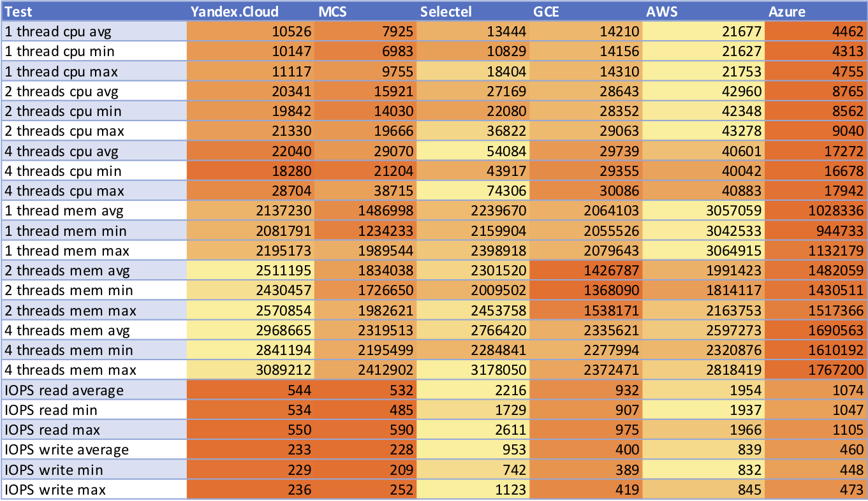Select the MCS column header
The width and height of the screenshot is (868, 501).
click(365, 11)
